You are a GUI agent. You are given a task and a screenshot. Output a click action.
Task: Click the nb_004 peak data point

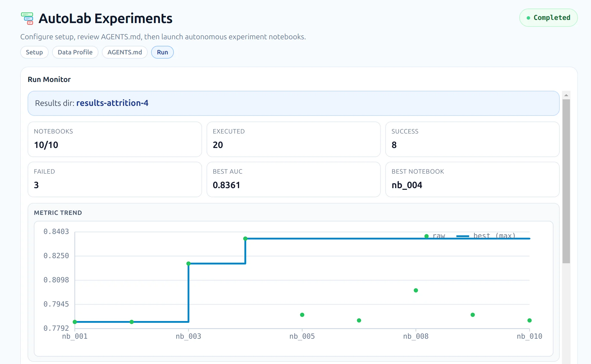245,238
